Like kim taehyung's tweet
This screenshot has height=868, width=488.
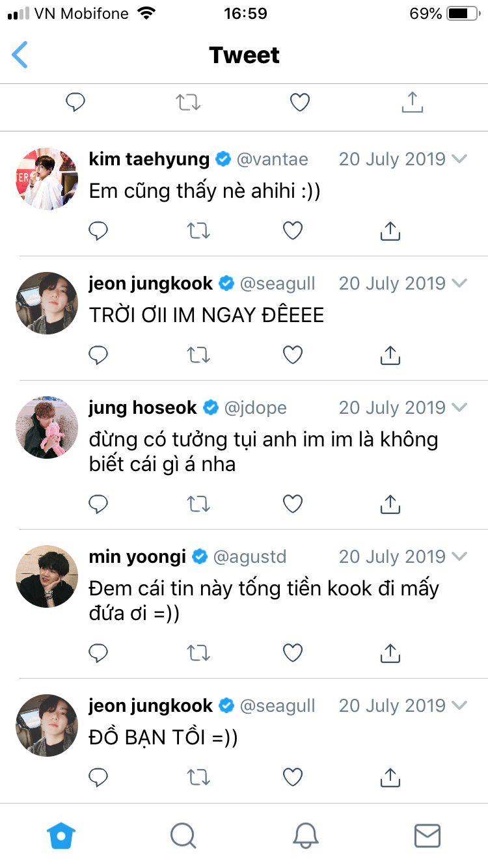click(293, 230)
